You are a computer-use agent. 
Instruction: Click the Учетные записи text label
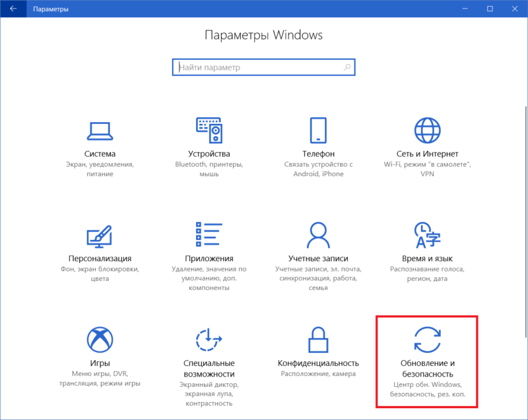pyautogui.click(x=318, y=258)
